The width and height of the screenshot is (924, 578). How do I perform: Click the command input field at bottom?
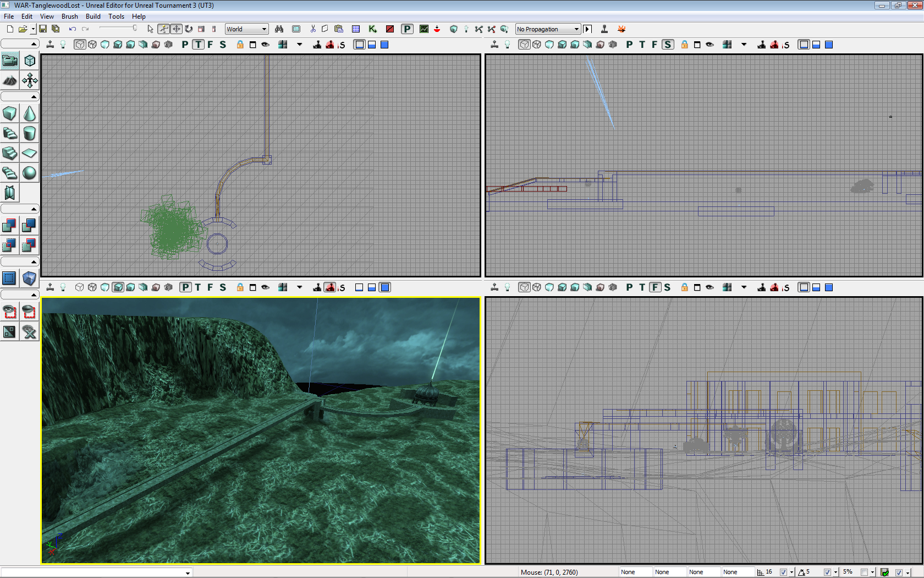click(x=96, y=572)
